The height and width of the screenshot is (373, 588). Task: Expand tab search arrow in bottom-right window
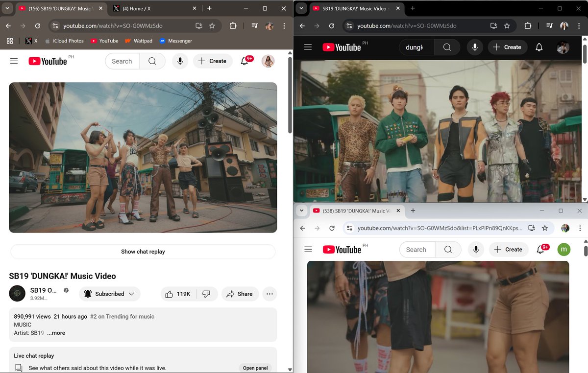tap(301, 210)
